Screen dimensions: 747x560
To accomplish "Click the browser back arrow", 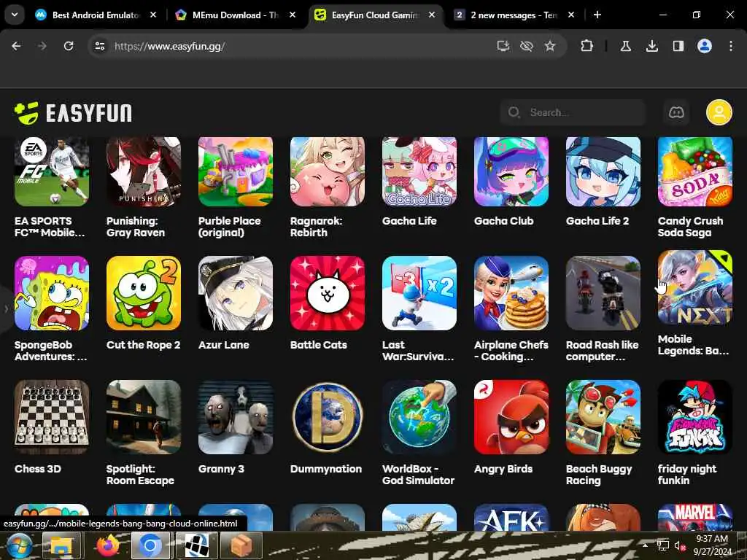I will pos(16,46).
